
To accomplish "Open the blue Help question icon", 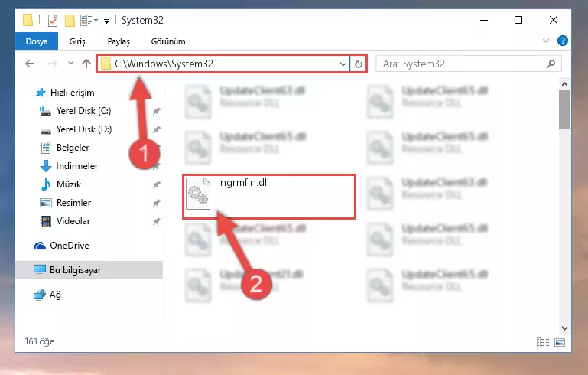I will [562, 41].
